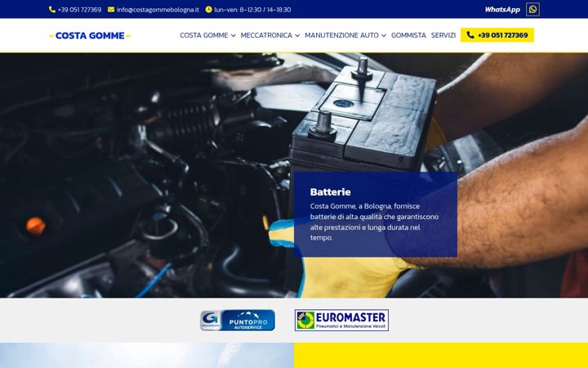Click the envelope email icon
588x368 pixels.
(111, 9)
